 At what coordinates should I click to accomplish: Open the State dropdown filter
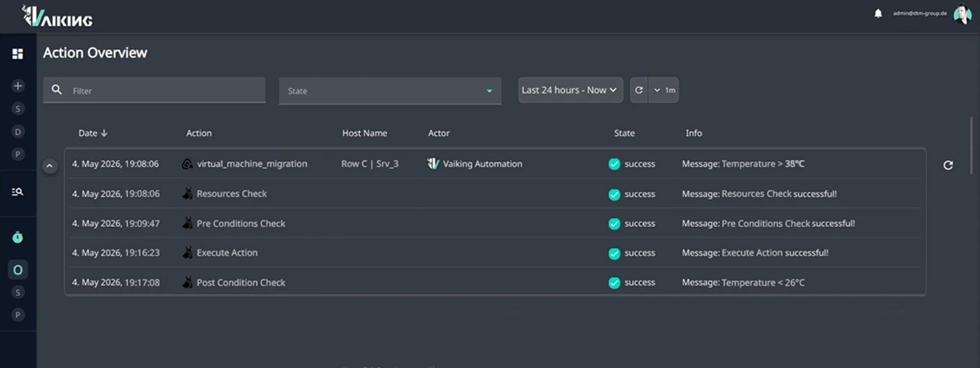(390, 90)
